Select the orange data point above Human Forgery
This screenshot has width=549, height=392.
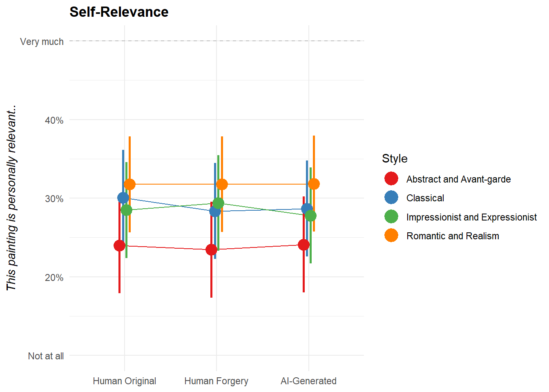[x=222, y=185]
